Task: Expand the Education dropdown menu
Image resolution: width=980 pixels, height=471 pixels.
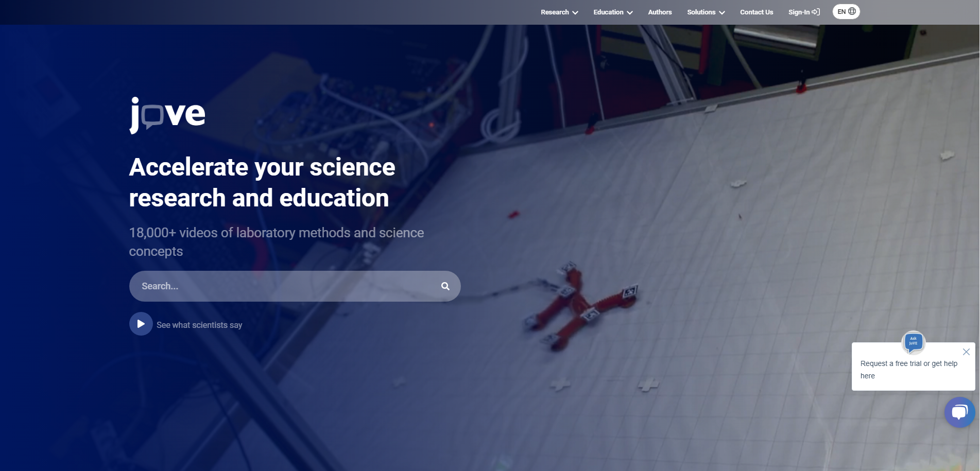Action: pos(613,12)
